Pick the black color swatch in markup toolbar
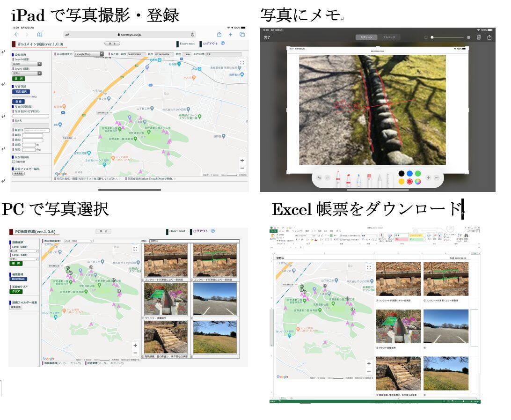Screen dimensions: 511x420 tap(401, 173)
